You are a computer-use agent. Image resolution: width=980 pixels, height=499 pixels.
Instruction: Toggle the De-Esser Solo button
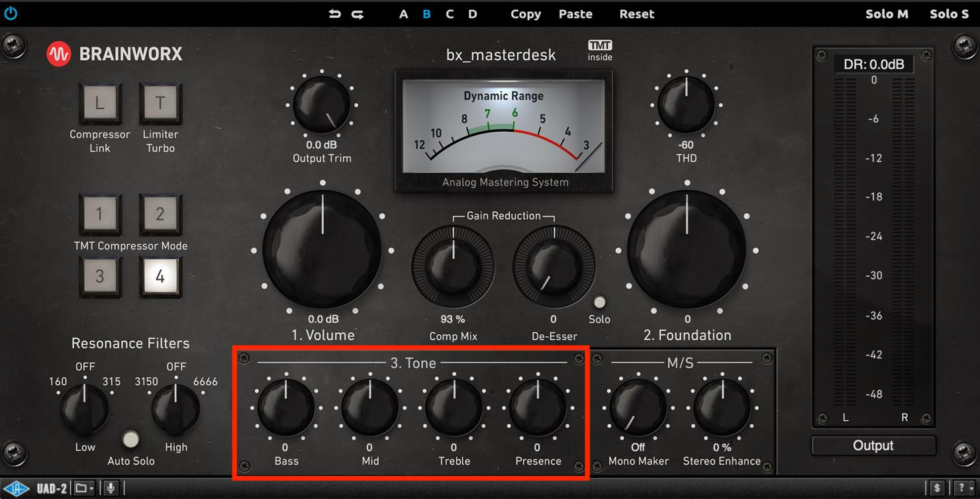point(599,302)
